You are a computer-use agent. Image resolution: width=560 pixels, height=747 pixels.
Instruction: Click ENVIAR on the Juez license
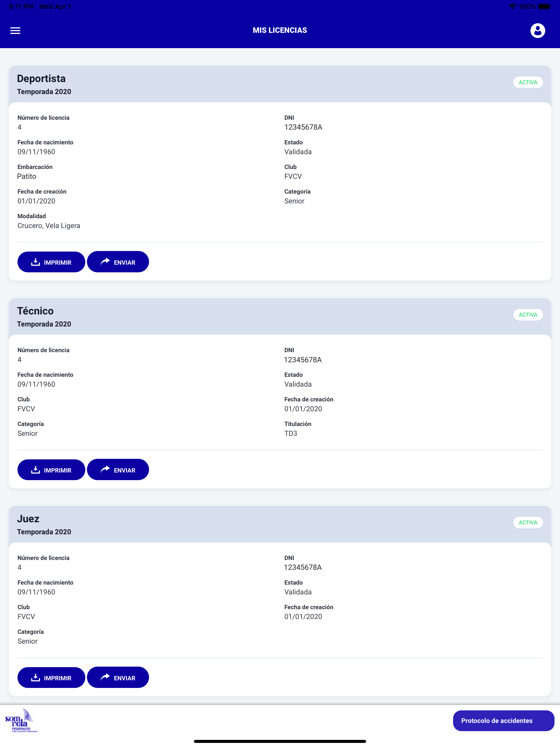pos(118,678)
